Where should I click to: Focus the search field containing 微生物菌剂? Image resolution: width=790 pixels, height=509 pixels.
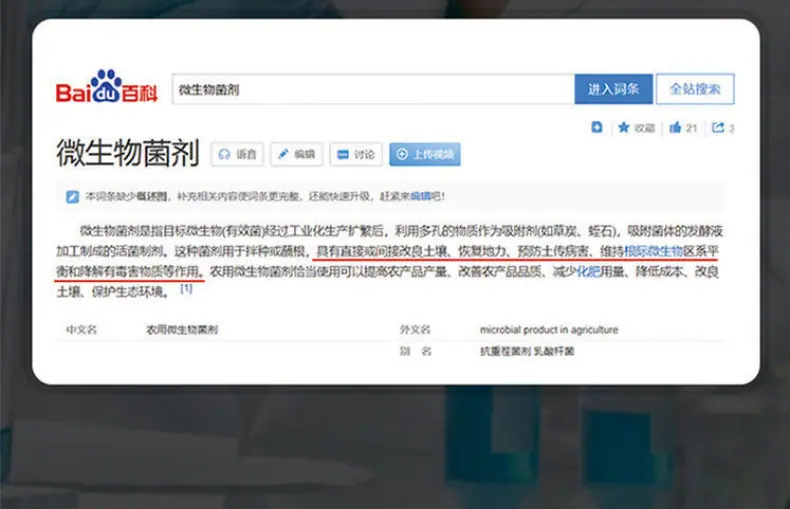pyautogui.click(x=373, y=89)
